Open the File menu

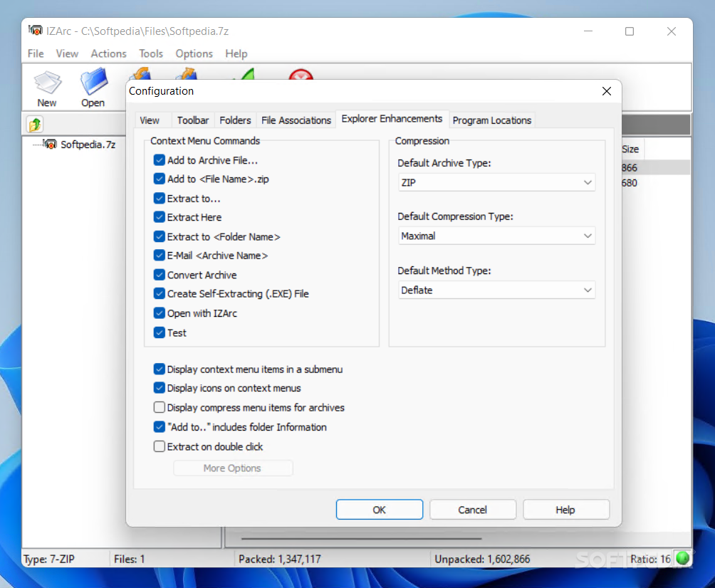36,54
